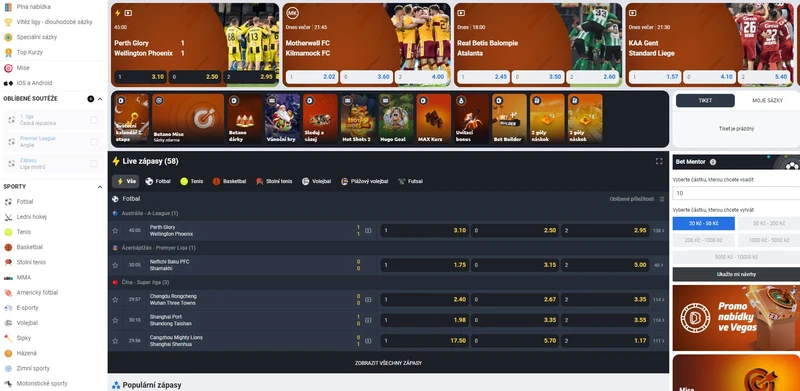Favorite the Perth Glory match star
The height and width of the screenshot is (391, 800).
[x=115, y=230]
